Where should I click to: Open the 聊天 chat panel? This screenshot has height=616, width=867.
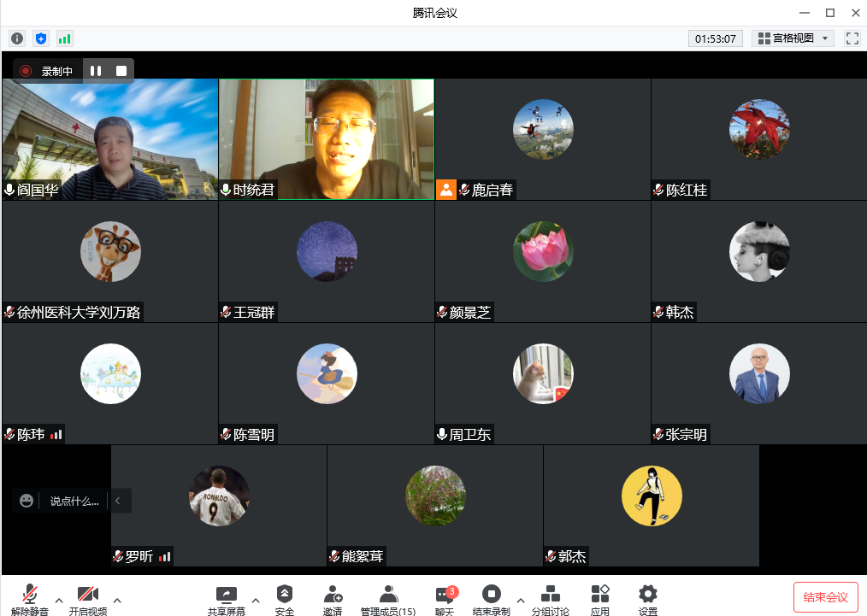click(445, 600)
